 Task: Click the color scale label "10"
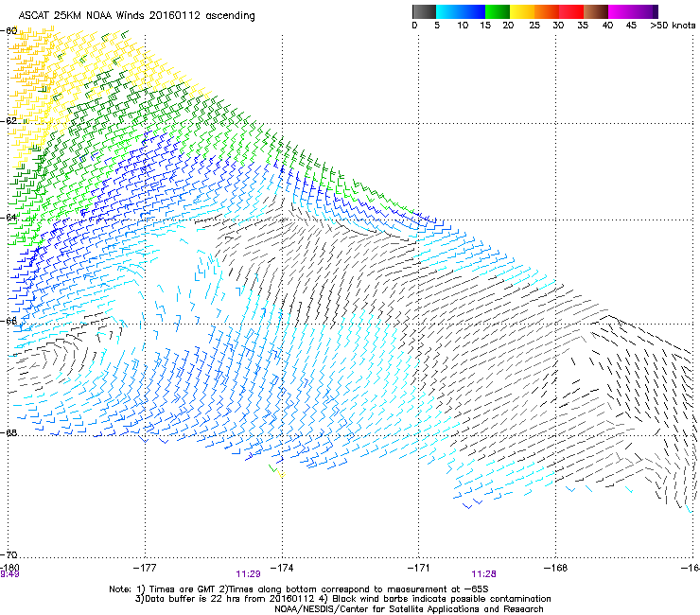[463, 26]
